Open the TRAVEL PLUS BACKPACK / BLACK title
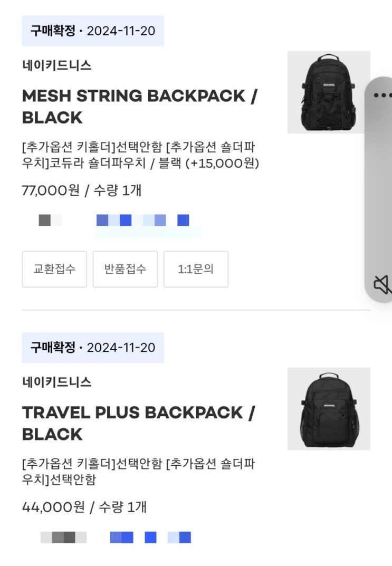This screenshot has width=392, height=566. [138, 423]
